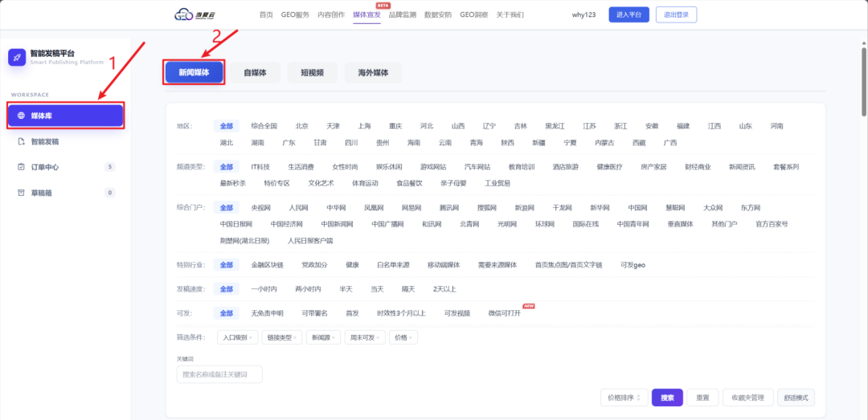Screen dimensions: 868x420
Task: Select 新华网 portal option
Action: [x=600, y=208]
